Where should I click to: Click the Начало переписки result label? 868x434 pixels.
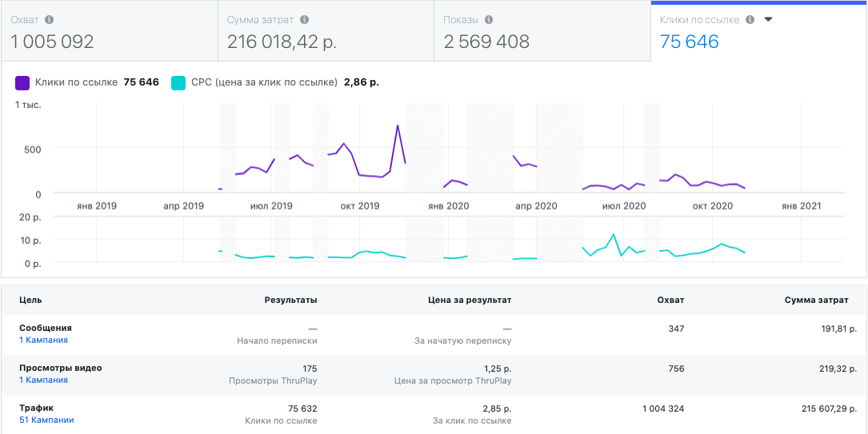pos(278,340)
